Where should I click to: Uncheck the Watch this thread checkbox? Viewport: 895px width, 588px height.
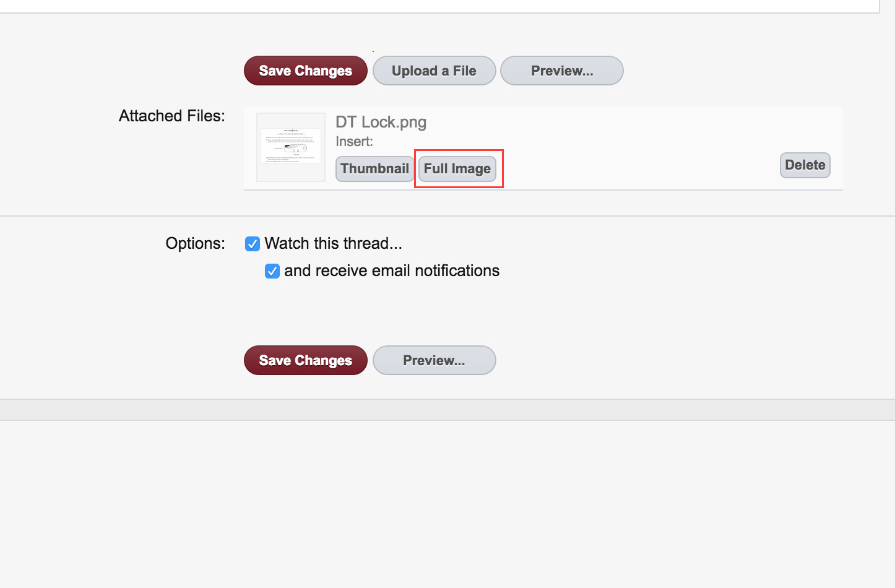253,244
